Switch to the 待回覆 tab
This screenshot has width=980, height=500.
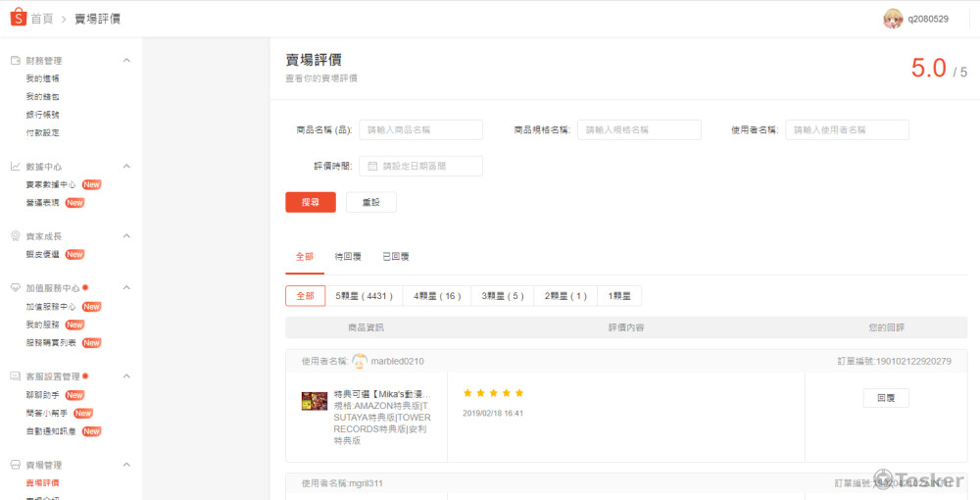[348, 256]
